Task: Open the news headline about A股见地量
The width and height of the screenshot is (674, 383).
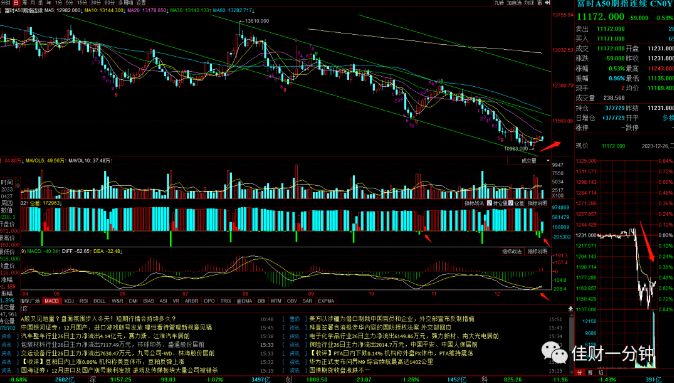Action: pos(98,319)
